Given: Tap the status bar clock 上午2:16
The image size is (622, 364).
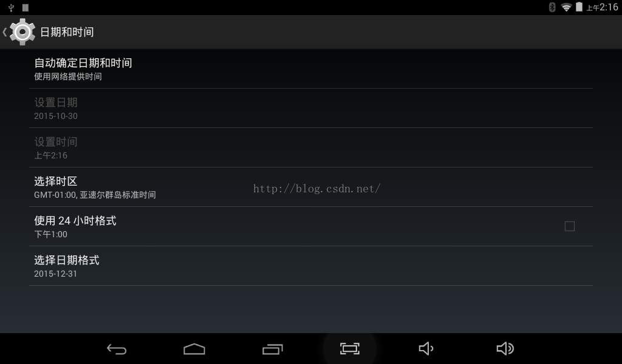Looking at the screenshot, I should pyautogui.click(x=602, y=7).
